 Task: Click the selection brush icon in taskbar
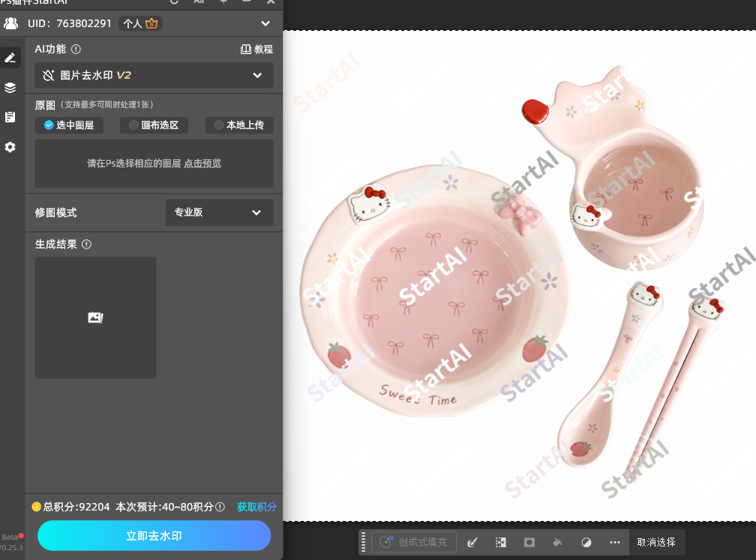472,542
